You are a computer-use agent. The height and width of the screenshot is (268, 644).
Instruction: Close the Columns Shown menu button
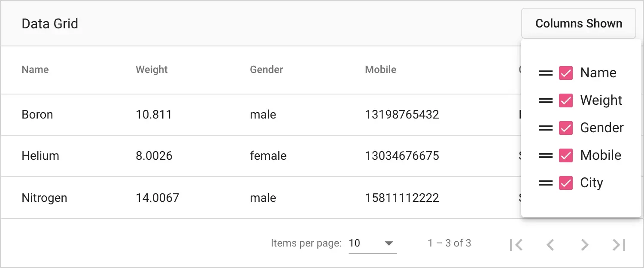[x=578, y=24]
